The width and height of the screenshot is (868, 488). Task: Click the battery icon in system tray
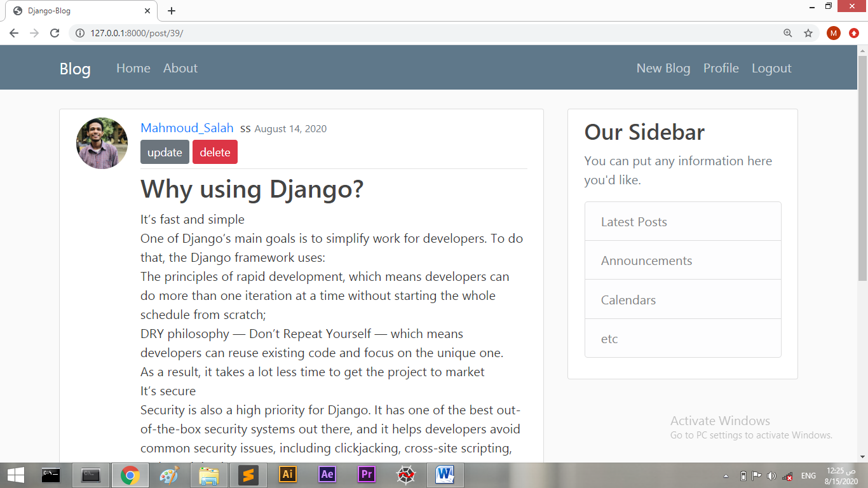(x=743, y=476)
